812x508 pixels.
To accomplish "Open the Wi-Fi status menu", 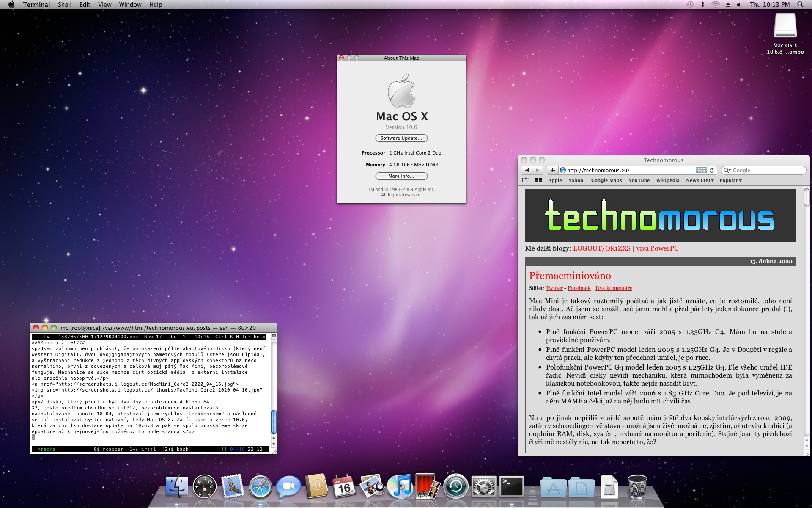I will (x=715, y=5).
